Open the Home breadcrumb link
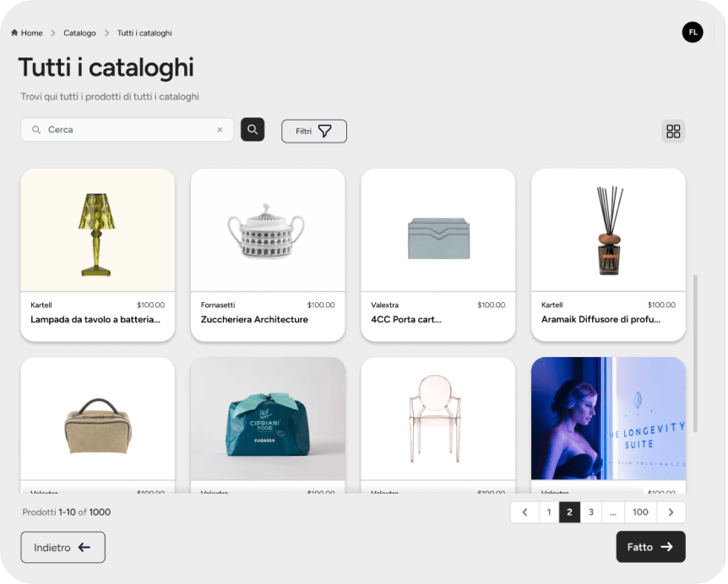The image size is (728, 584). [31, 33]
